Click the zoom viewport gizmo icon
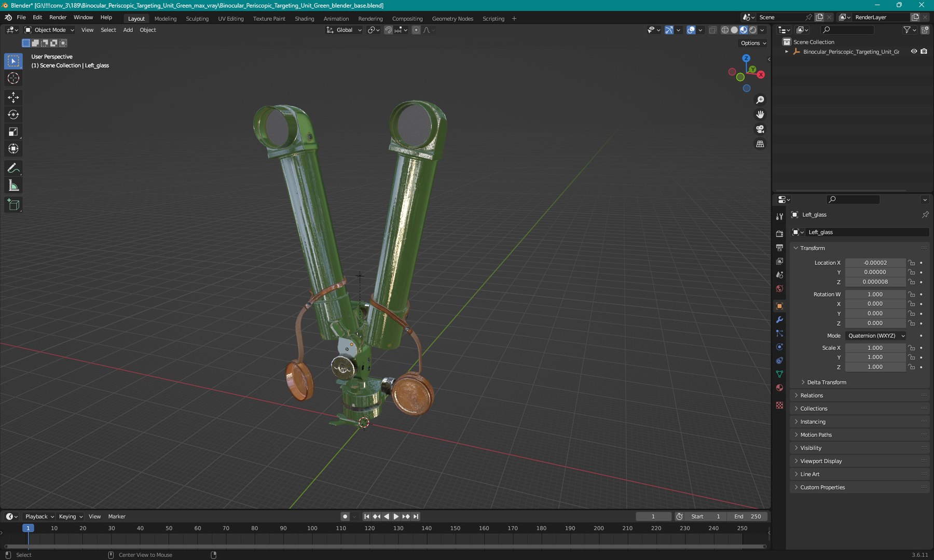 (760, 100)
